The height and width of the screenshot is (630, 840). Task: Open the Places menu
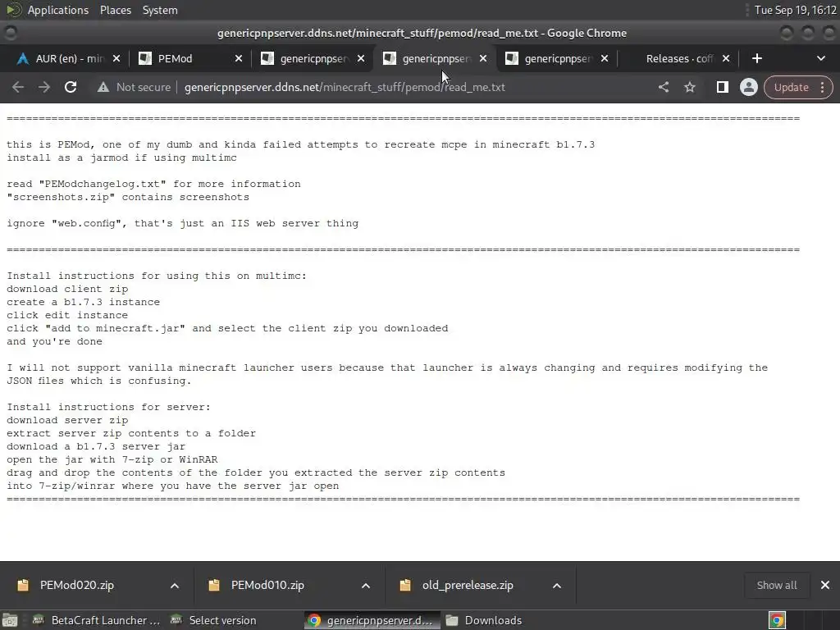(115, 10)
